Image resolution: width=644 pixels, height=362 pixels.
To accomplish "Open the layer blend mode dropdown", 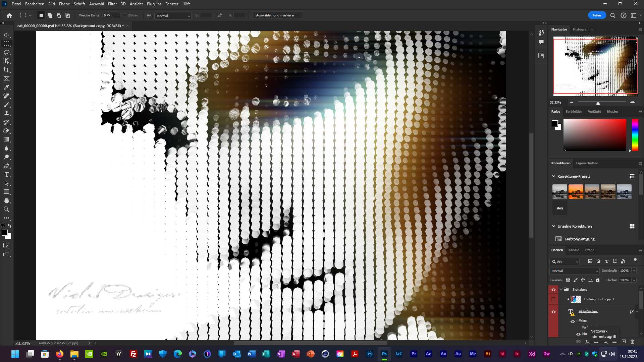I will click(575, 271).
